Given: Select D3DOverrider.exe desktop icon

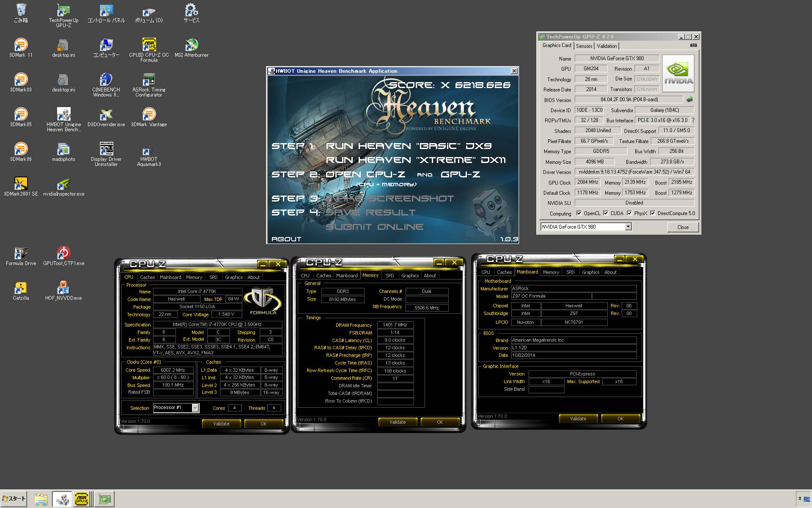Looking at the screenshot, I should [106, 117].
